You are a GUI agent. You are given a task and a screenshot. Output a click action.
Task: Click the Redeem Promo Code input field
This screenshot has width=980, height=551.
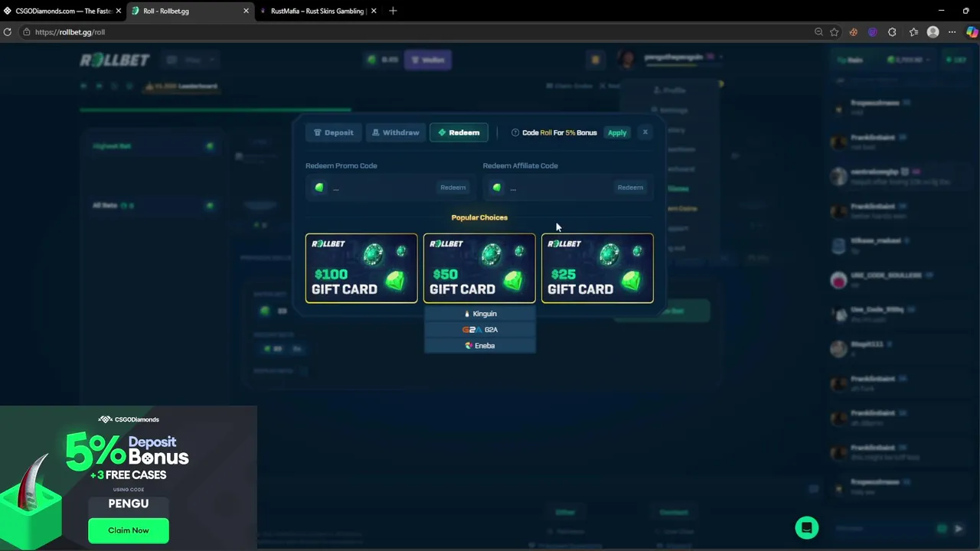(390, 187)
